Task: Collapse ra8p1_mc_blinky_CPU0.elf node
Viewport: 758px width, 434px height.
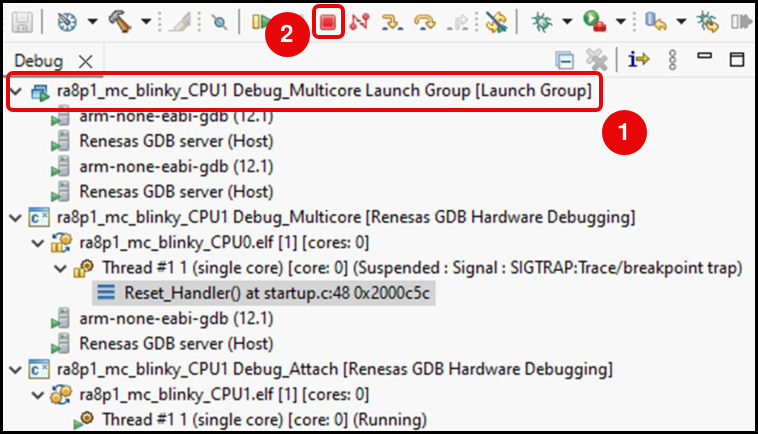Action: (38, 243)
